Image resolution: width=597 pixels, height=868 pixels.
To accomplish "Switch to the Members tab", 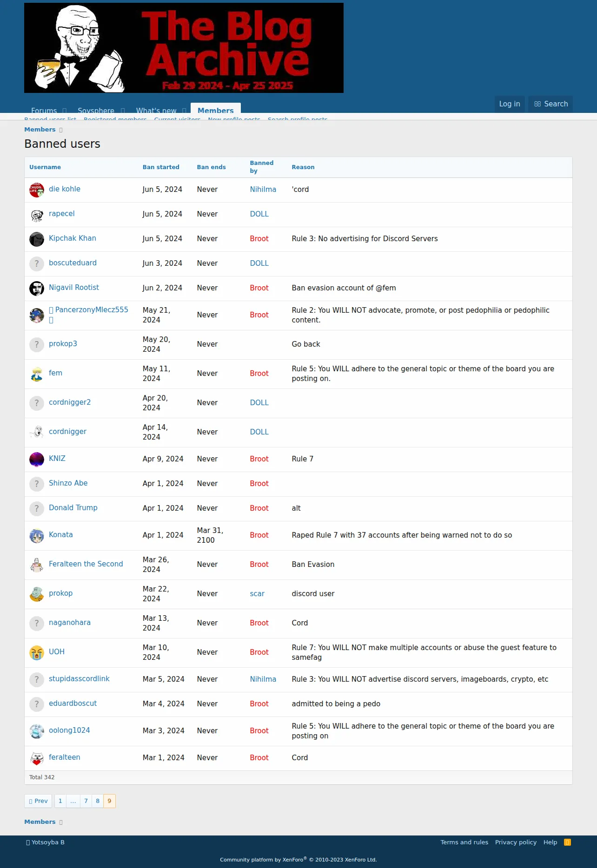I will [x=216, y=109].
